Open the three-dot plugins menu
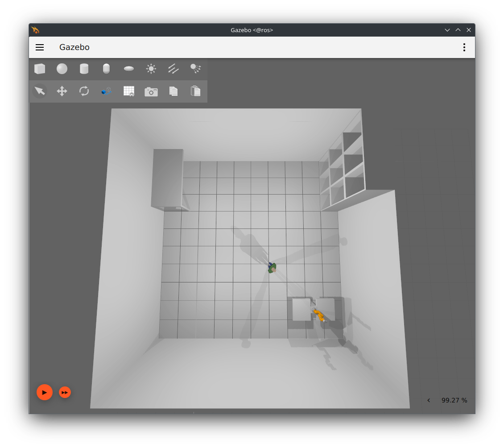This screenshot has width=504, height=448. click(464, 47)
